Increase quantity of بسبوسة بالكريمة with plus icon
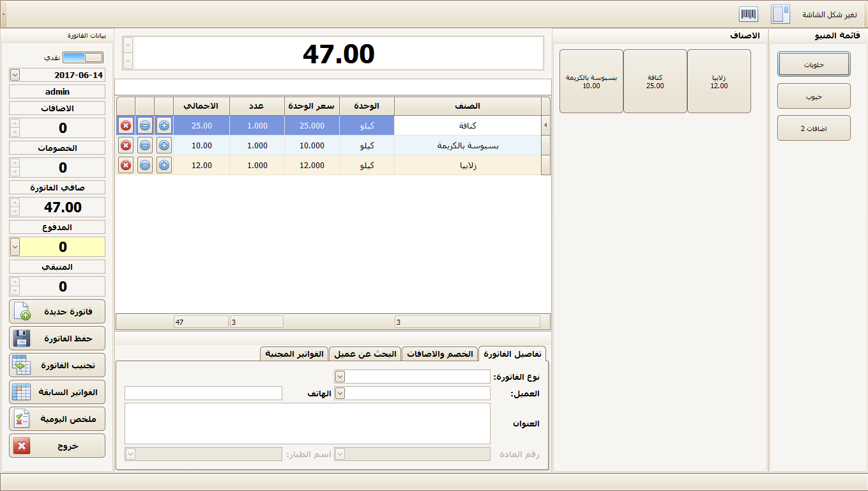The width and height of the screenshot is (868, 491). click(x=164, y=145)
